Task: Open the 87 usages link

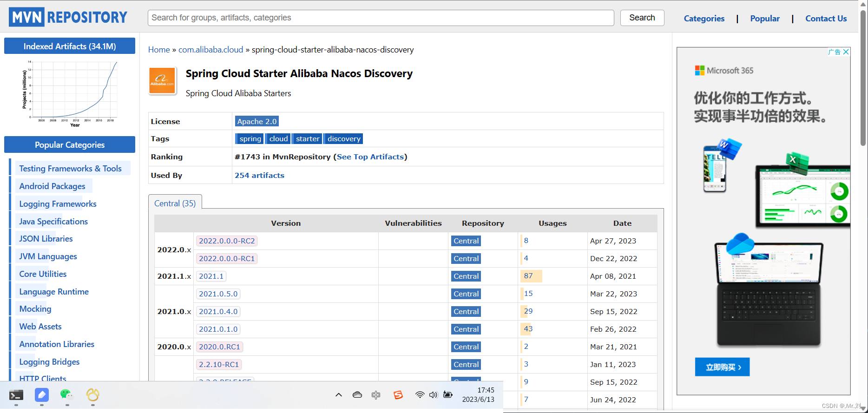Action: click(x=528, y=276)
